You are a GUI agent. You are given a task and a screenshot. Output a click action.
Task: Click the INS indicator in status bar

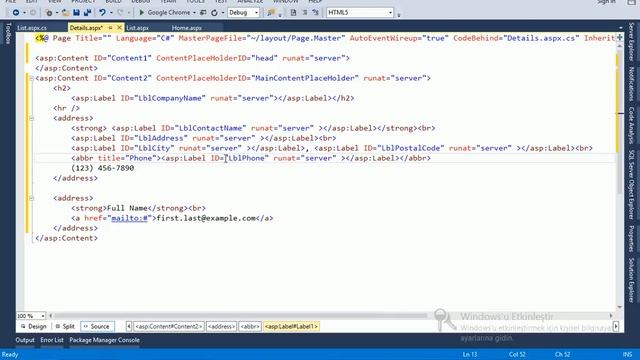627,354
